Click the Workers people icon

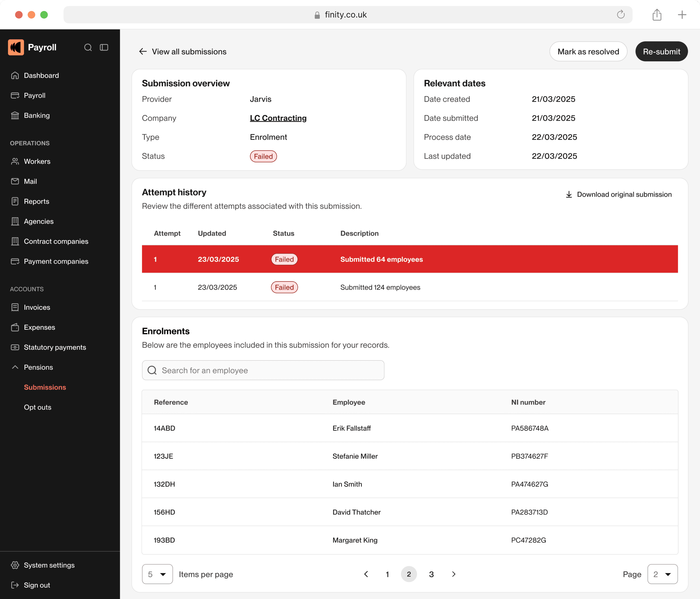pyautogui.click(x=15, y=161)
